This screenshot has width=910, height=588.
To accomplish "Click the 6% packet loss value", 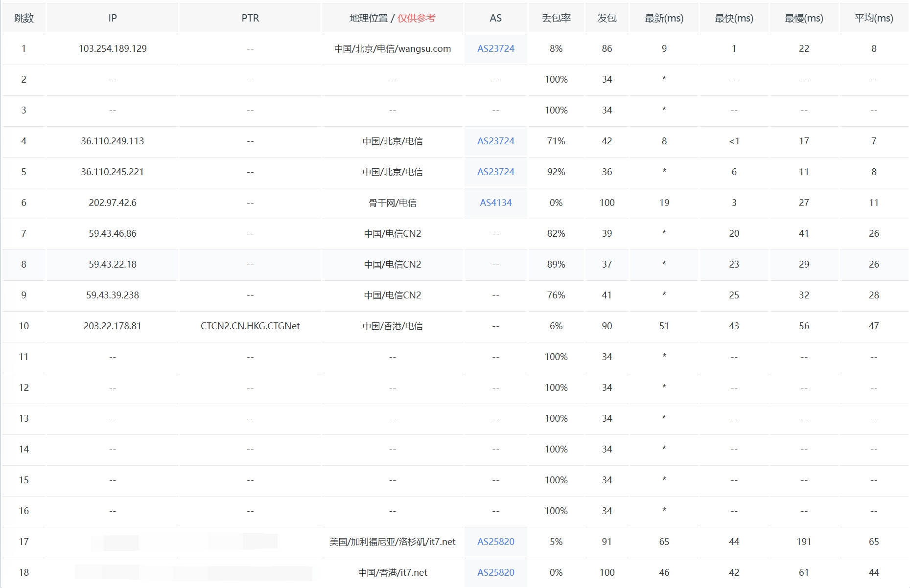I will (556, 326).
